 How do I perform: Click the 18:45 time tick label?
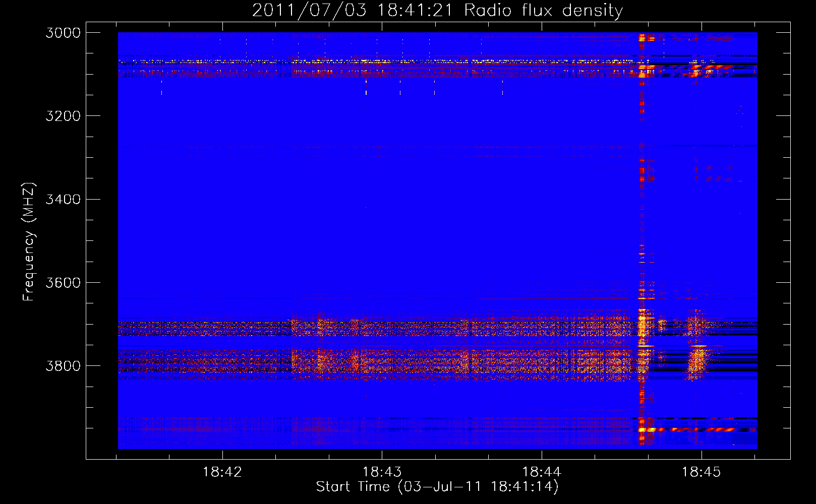(x=702, y=472)
